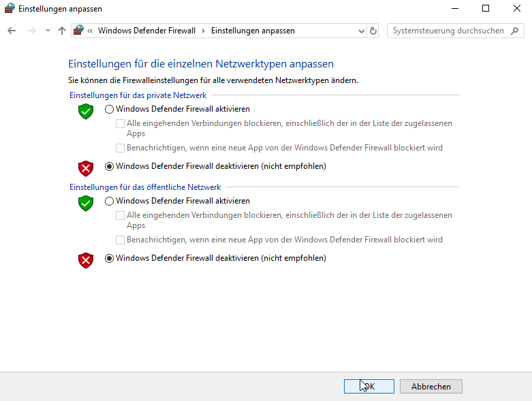Click the window title bar firewall icon
Screen dimensions: 532x401
click(10, 8)
